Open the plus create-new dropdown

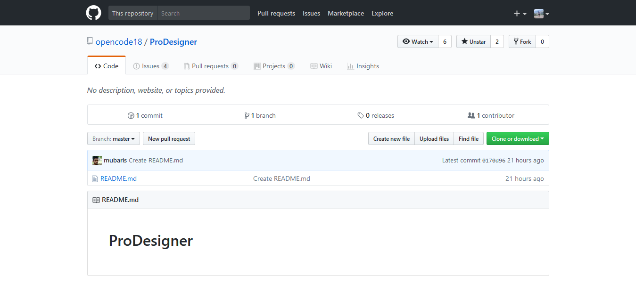click(520, 14)
